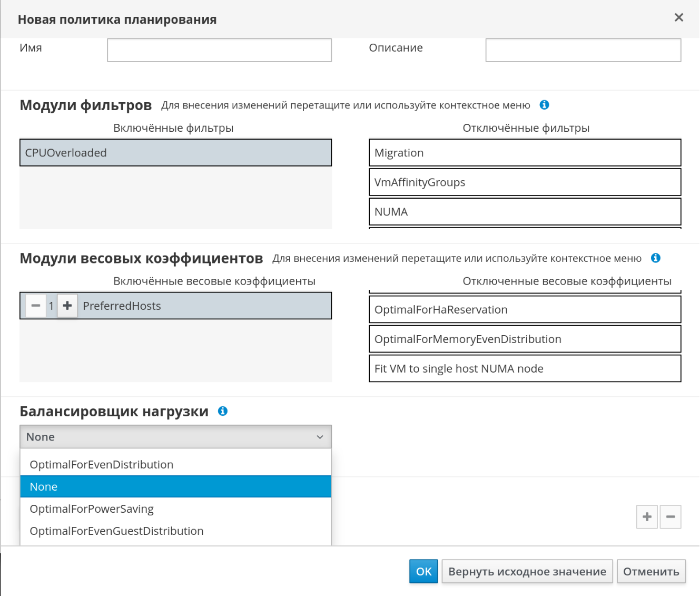Select OptimalForPowerSaving balancer option
700x596 pixels.
pos(92,509)
